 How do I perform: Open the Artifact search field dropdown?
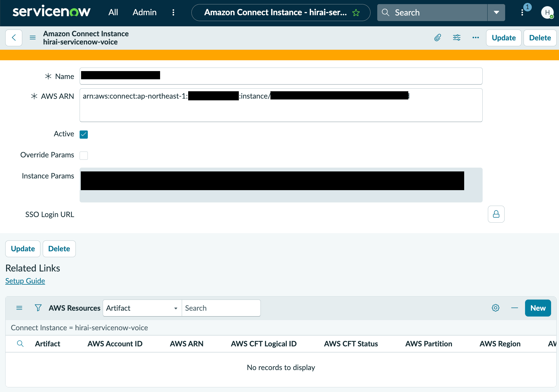click(x=142, y=308)
